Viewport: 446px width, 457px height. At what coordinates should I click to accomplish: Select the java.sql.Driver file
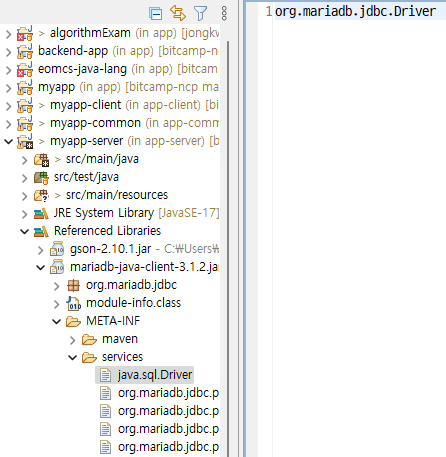coord(155,375)
